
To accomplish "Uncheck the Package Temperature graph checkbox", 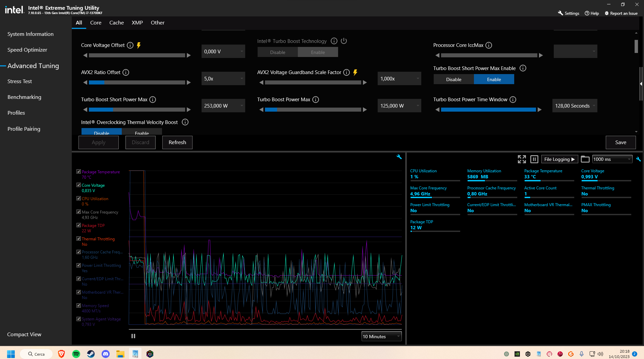I will click(78, 172).
